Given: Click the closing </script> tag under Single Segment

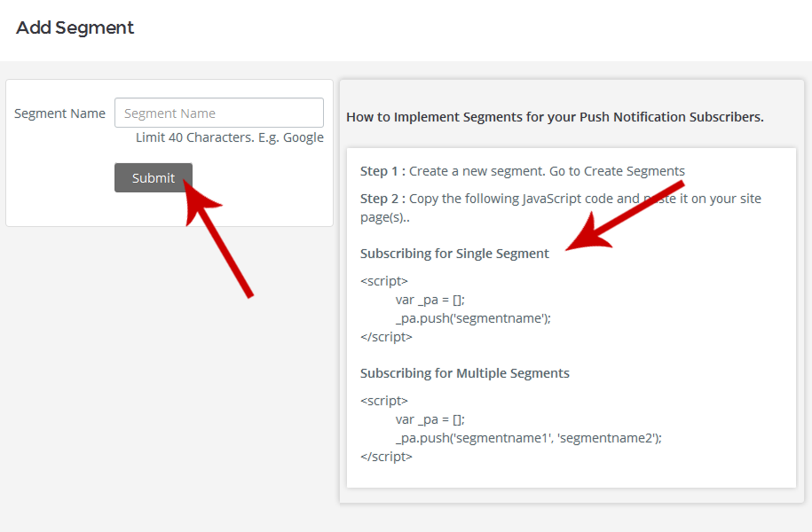Looking at the screenshot, I should [386, 337].
